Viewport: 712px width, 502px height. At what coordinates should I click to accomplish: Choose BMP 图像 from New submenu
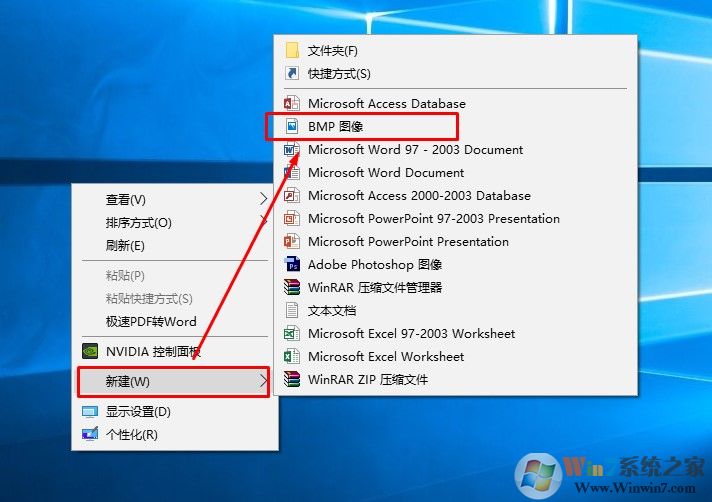455,126
